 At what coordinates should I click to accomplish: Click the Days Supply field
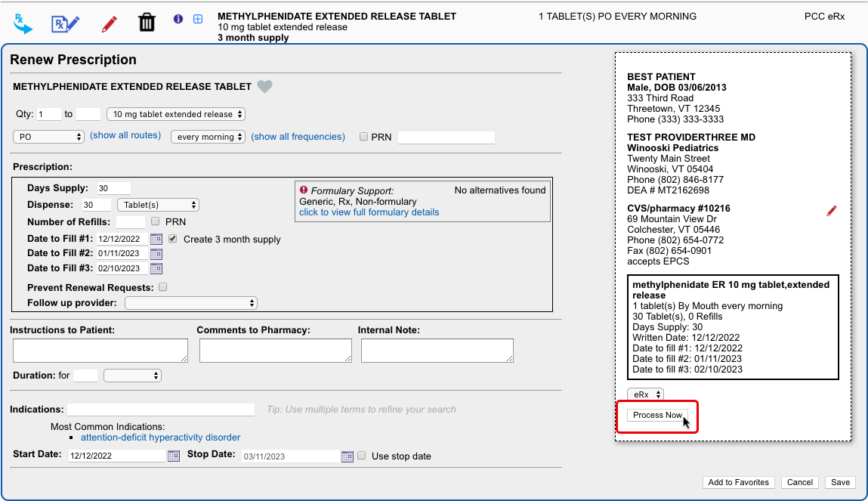[113, 188]
